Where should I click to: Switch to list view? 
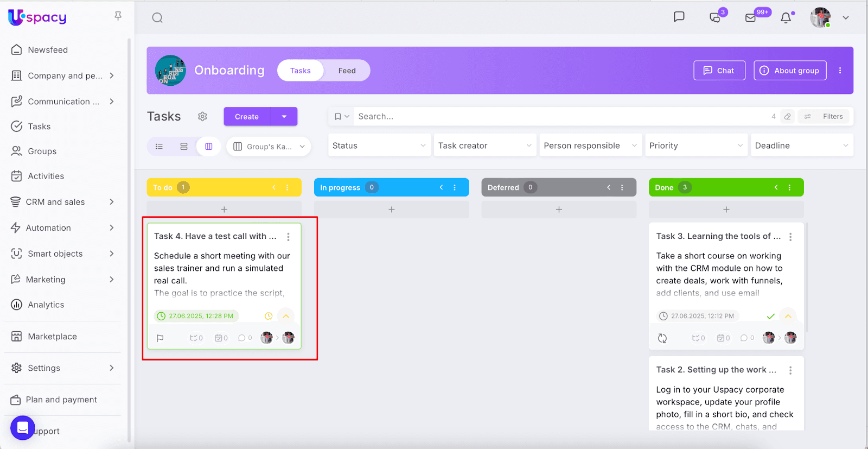[159, 147]
